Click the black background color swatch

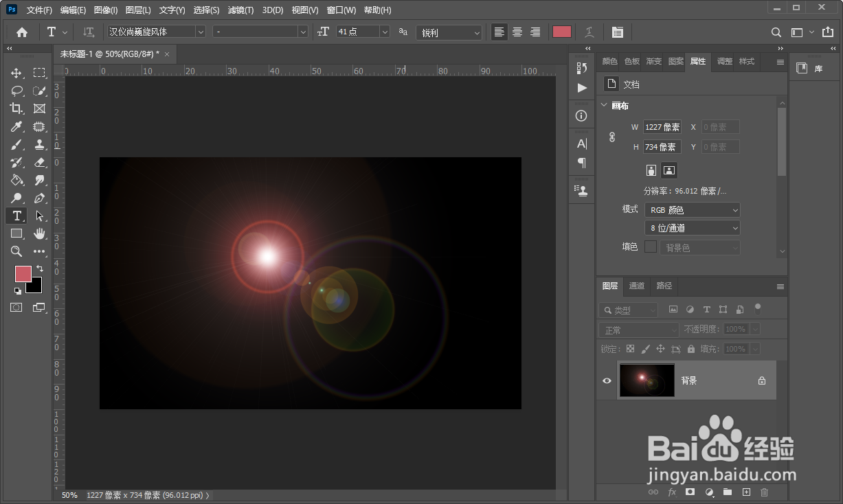pyautogui.click(x=36, y=287)
